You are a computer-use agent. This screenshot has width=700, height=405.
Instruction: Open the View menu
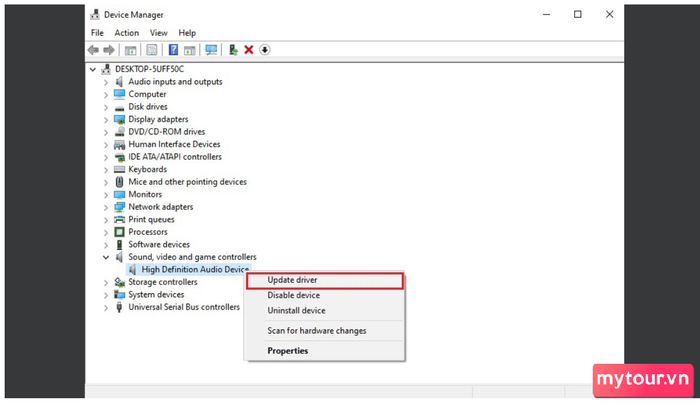(158, 33)
